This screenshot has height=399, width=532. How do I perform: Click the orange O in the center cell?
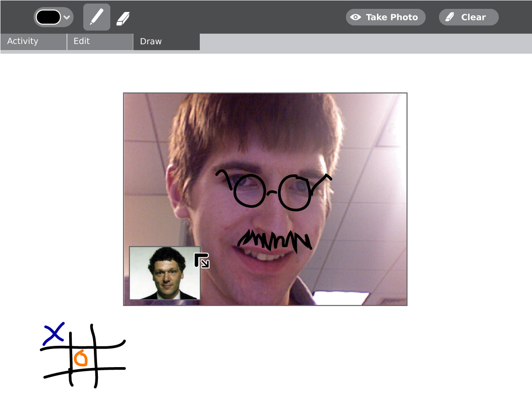[x=81, y=358]
